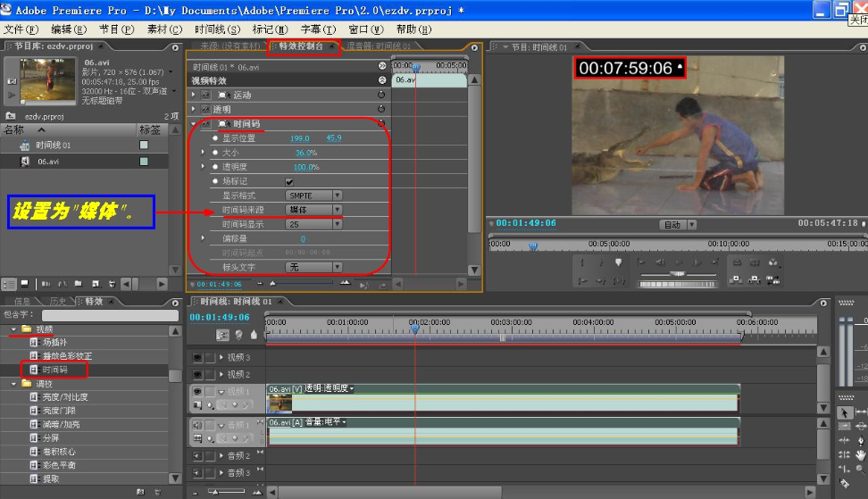Click the timeline Set DVD marker icon

tap(238, 335)
